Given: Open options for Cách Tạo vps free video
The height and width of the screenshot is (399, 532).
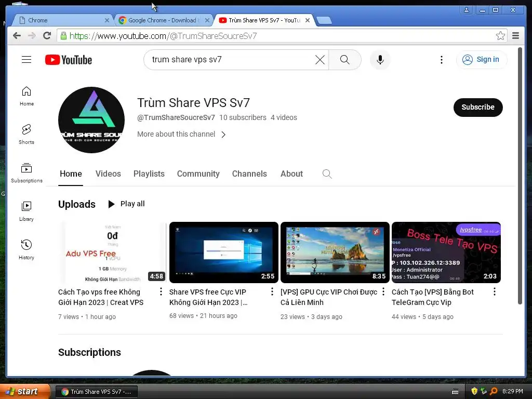Looking at the screenshot, I should point(161,291).
